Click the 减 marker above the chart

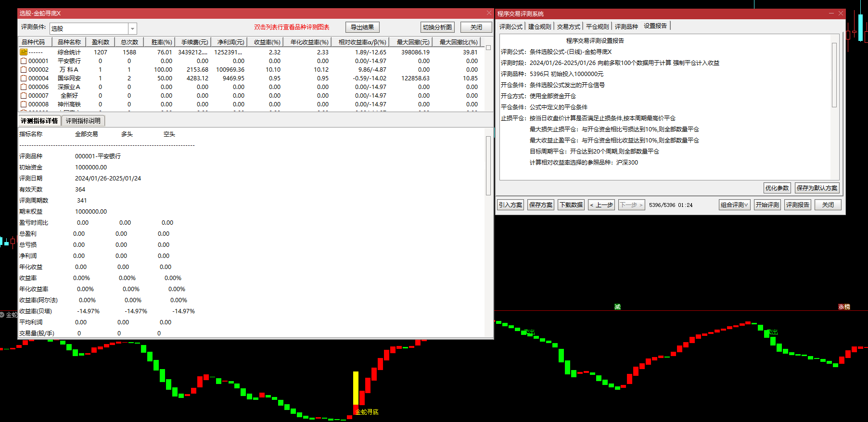click(x=617, y=307)
